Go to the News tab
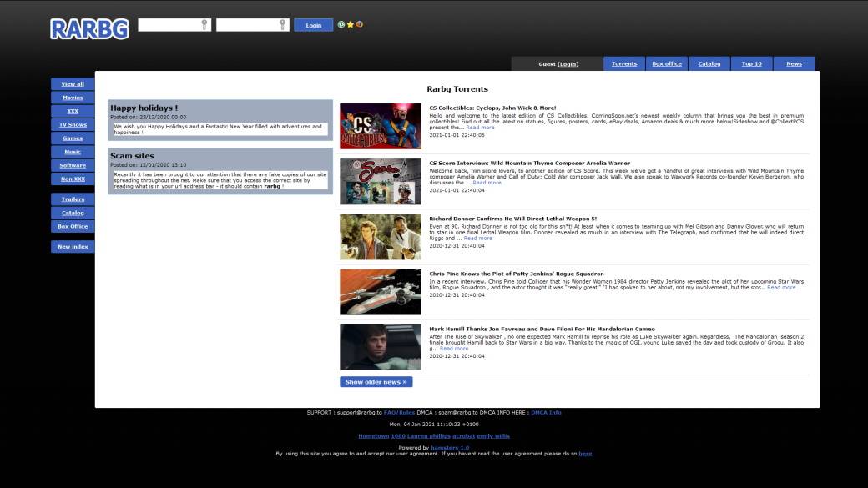The image size is (868, 488). pos(794,64)
